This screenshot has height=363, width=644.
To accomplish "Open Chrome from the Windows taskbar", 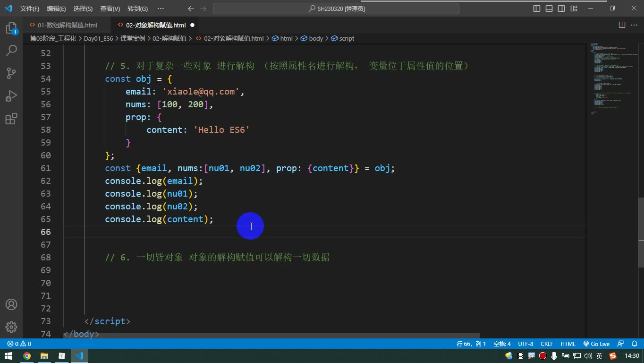I will tap(27, 356).
